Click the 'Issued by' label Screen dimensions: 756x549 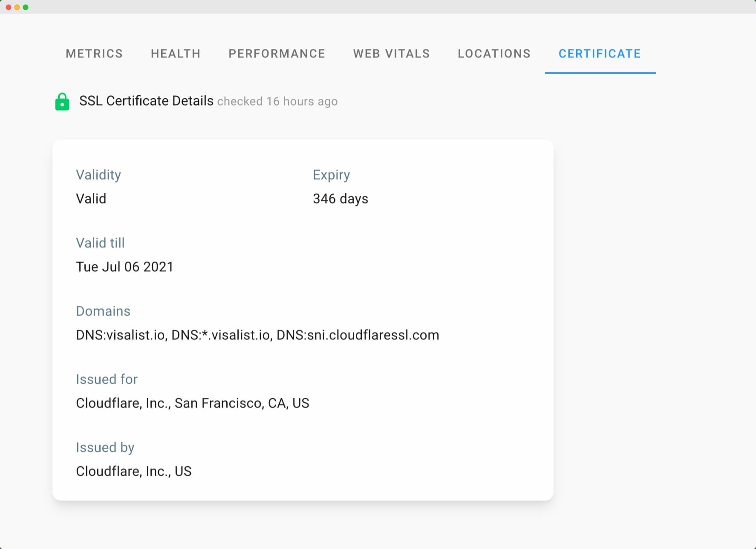tap(105, 448)
